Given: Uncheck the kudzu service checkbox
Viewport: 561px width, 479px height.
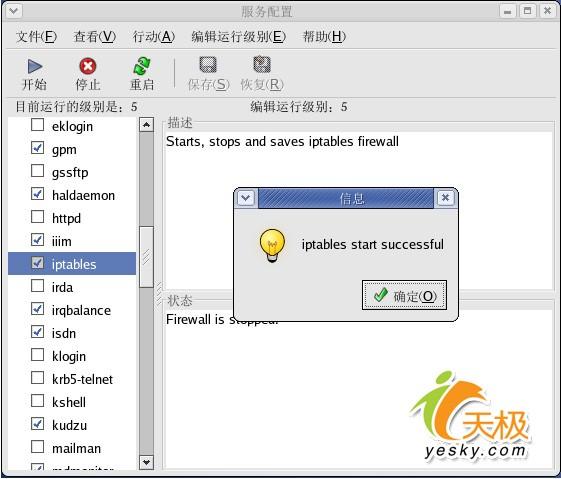Looking at the screenshot, I should (x=38, y=424).
